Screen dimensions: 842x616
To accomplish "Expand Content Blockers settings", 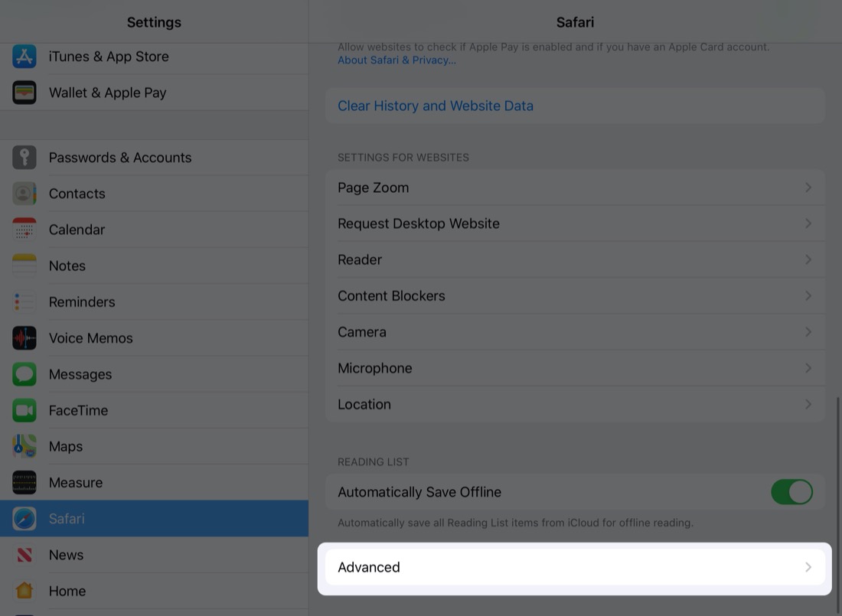I will (575, 295).
